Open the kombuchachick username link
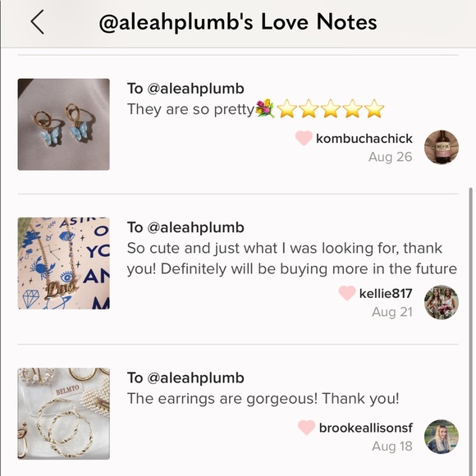476x476 pixels. 364,139
